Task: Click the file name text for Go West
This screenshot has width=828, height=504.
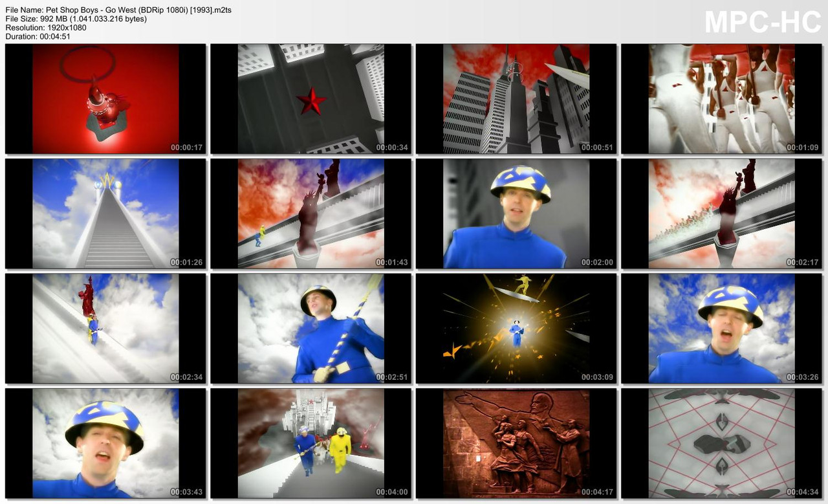Action: (x=118, y=10)
